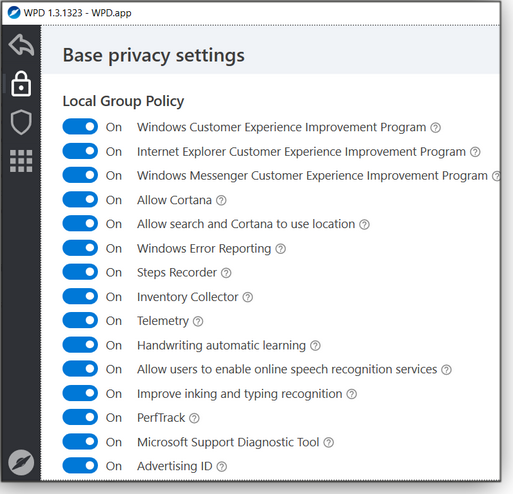The height and width of the screenshot is (494, 513).
Task: Show help for Allow search and Cortana location
Action: (364, 224)
